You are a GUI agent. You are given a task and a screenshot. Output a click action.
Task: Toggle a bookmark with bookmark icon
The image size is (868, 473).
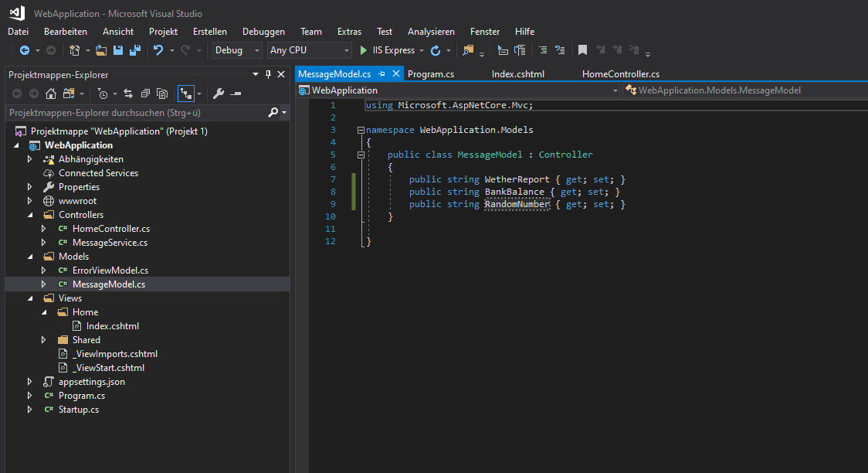(582, 50)
